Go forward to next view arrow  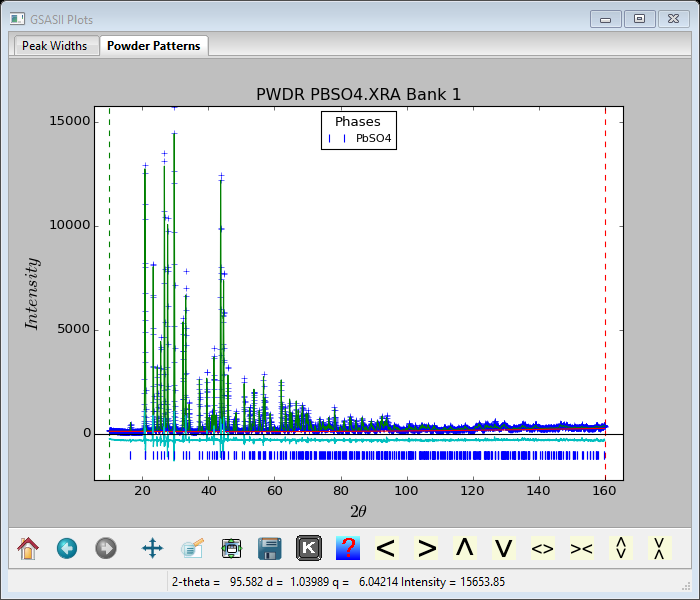coord(106,548)
